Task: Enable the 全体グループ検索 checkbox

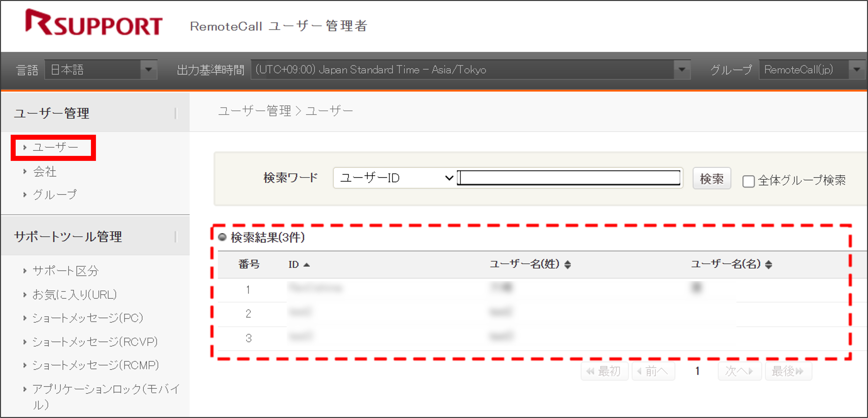Action: click(749, 181)
